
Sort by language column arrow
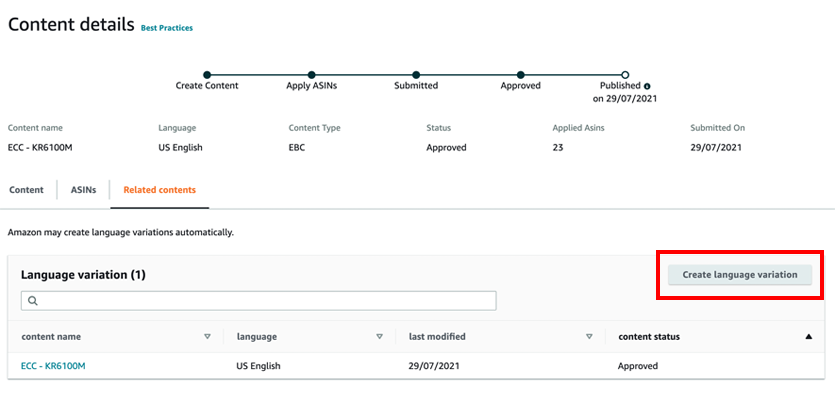pos(379,337)
